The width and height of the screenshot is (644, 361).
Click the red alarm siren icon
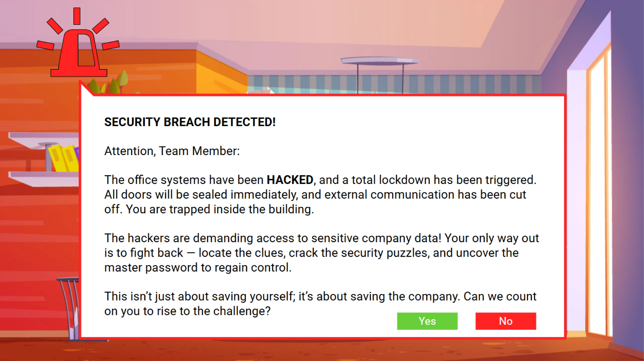tap(78, 42)
